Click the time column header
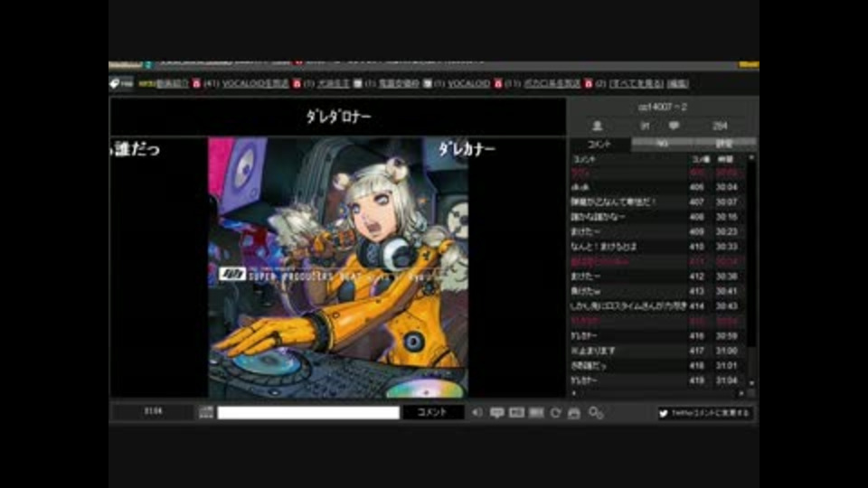Viewport: 868px width, 488px height. click(728, 159)
